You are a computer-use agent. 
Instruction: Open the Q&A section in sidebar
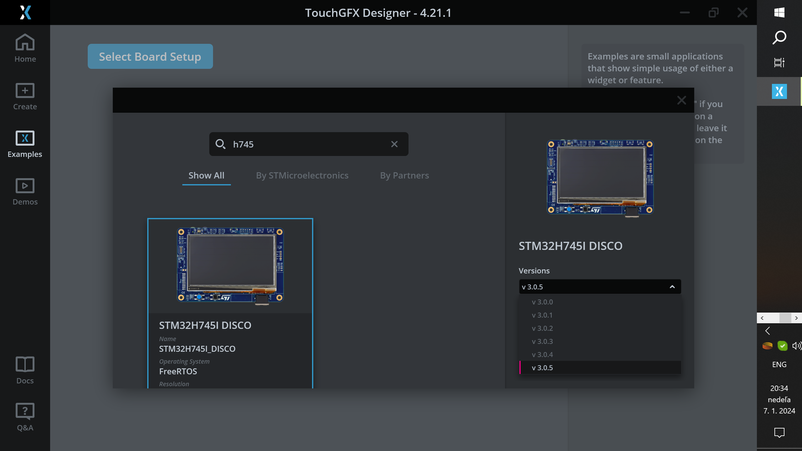click(25, 417)
